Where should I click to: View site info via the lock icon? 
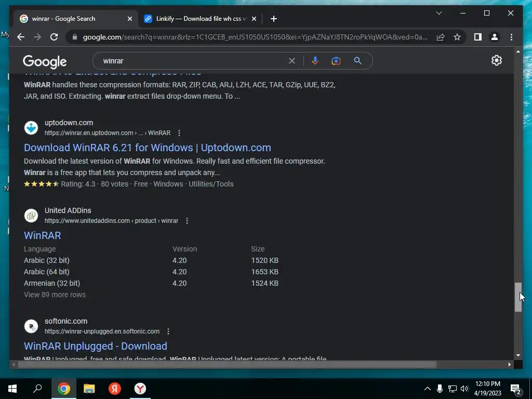(x=75, y=37)
